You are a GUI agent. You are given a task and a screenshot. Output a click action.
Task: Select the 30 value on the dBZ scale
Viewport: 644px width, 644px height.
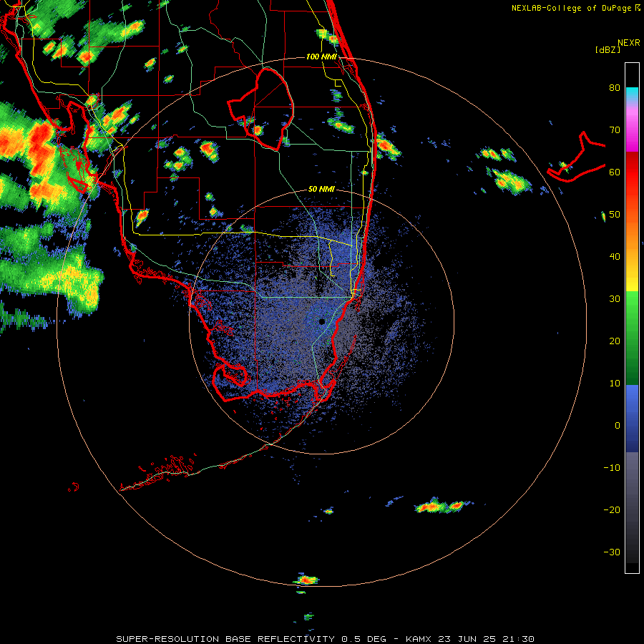(x=615, y=299)
